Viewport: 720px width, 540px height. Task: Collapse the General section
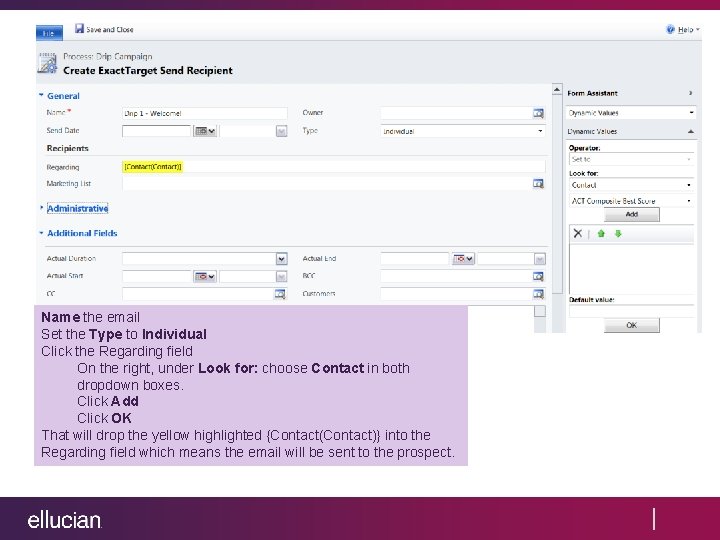click(x=41, y=96)
